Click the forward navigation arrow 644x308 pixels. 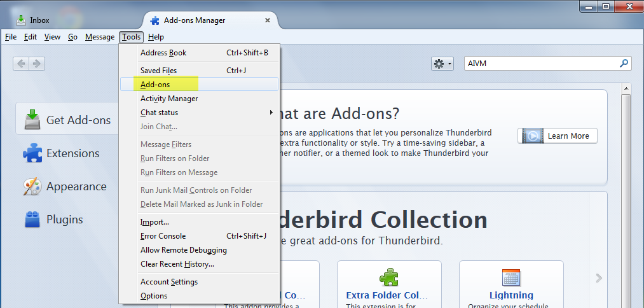click(x=37, y=64)
